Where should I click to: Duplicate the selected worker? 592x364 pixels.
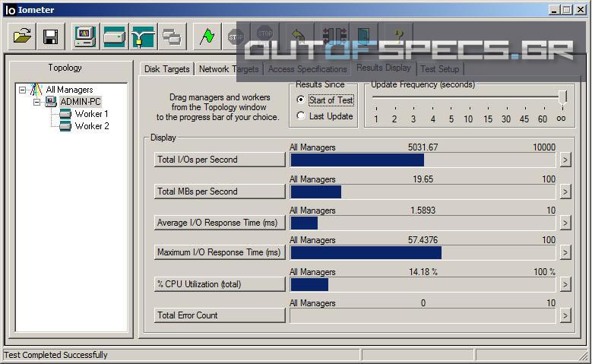tap(172, 36)
